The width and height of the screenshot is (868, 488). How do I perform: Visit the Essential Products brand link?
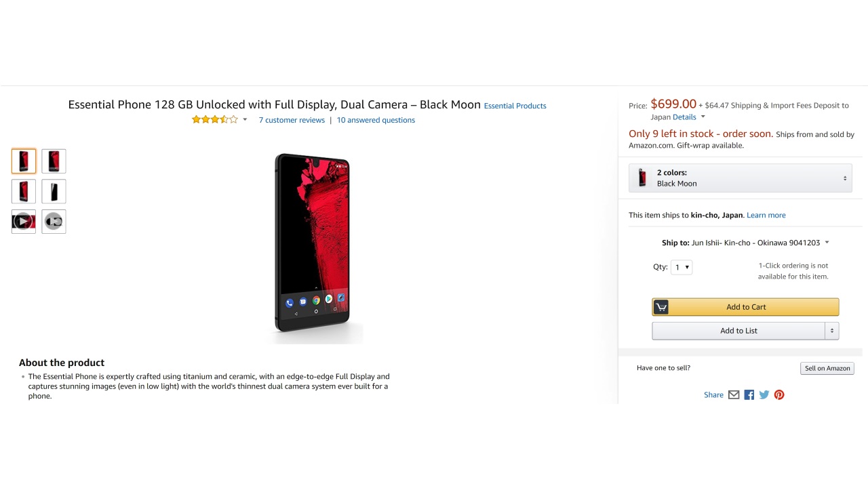pyautogui.click(x=515, y=106)
